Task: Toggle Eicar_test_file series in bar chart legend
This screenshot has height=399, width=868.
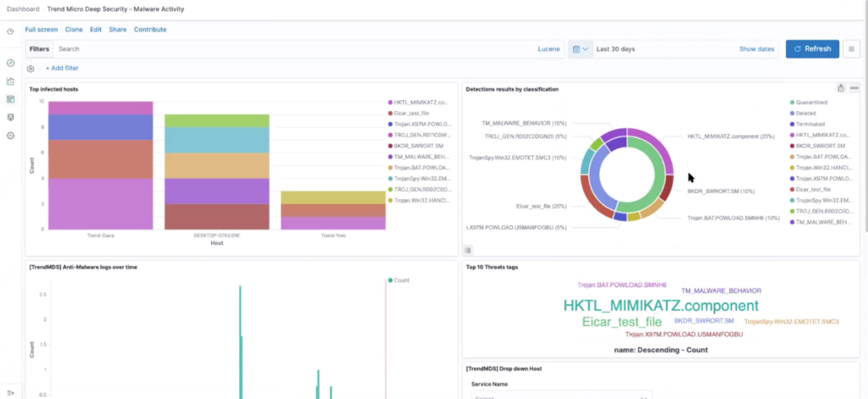Action: [412, 113]
